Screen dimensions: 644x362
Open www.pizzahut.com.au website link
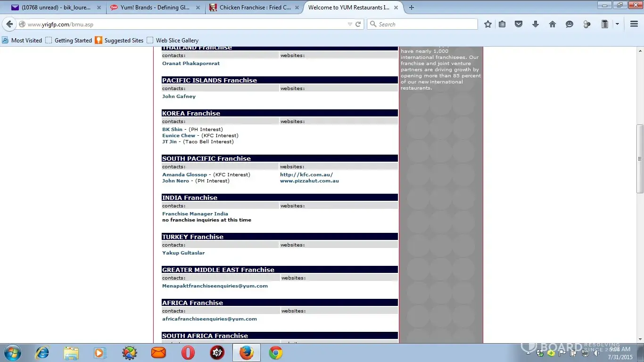(x=309, y=181)
